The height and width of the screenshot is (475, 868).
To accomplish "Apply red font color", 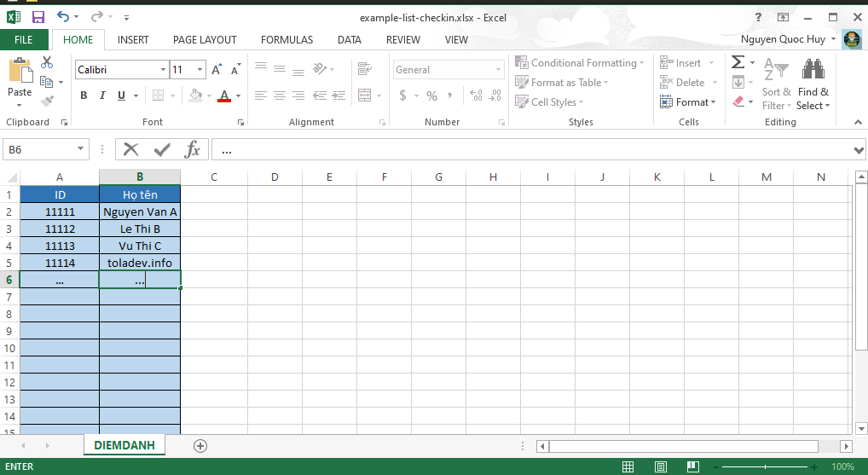I will pos(224,96).
